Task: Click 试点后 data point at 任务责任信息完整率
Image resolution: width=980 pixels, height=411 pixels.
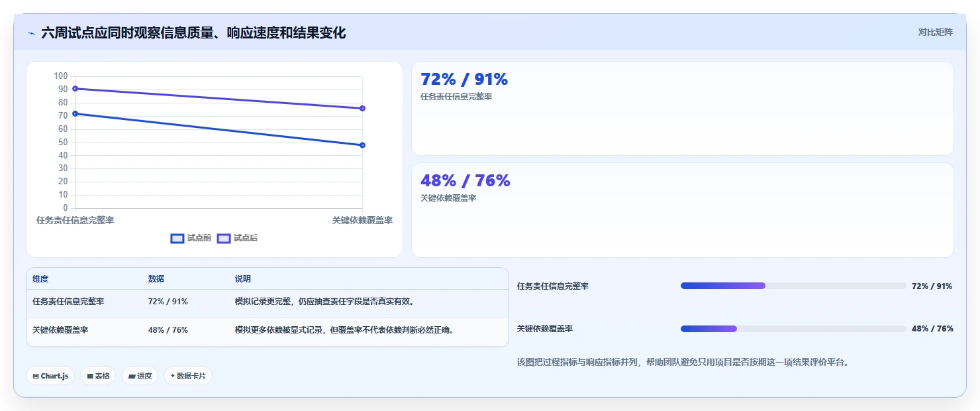Action: tap(75, 88)
